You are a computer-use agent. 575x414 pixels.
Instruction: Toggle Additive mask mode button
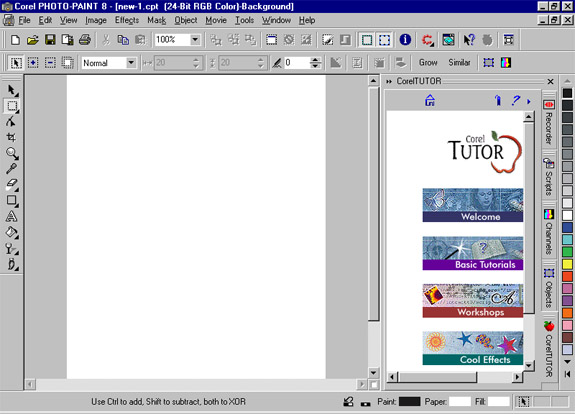point(33,63)
